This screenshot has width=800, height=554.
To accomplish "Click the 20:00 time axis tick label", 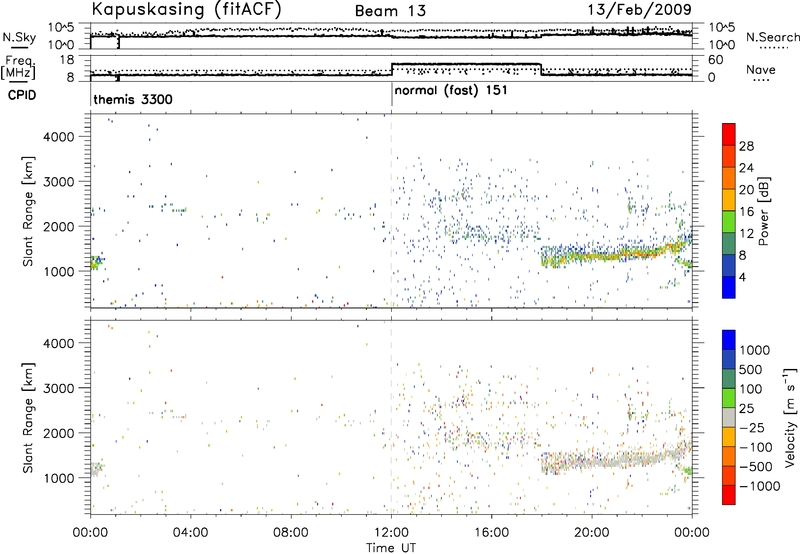I will point(592,533).
